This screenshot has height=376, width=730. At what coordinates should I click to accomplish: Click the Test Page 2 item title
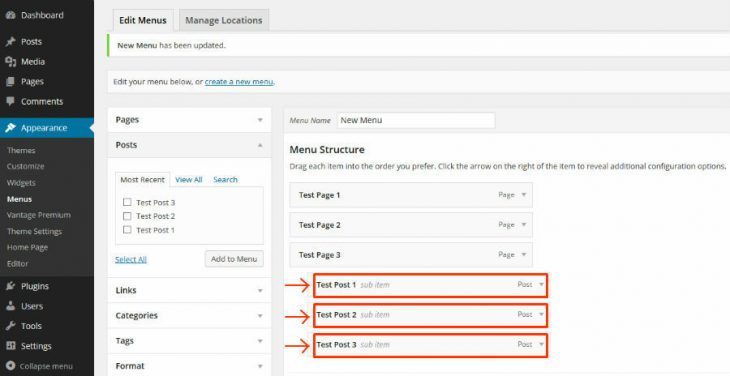click(319, 225)
